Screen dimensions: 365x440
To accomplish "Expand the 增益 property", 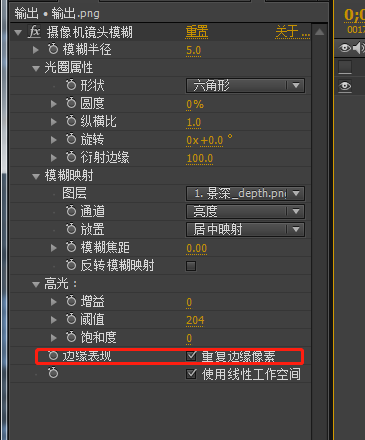I will (54, 302).
